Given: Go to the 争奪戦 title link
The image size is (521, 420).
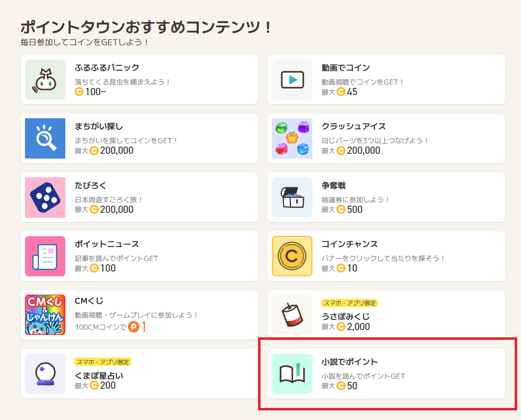Looking at the screenshot, I should tap(334, 185).
